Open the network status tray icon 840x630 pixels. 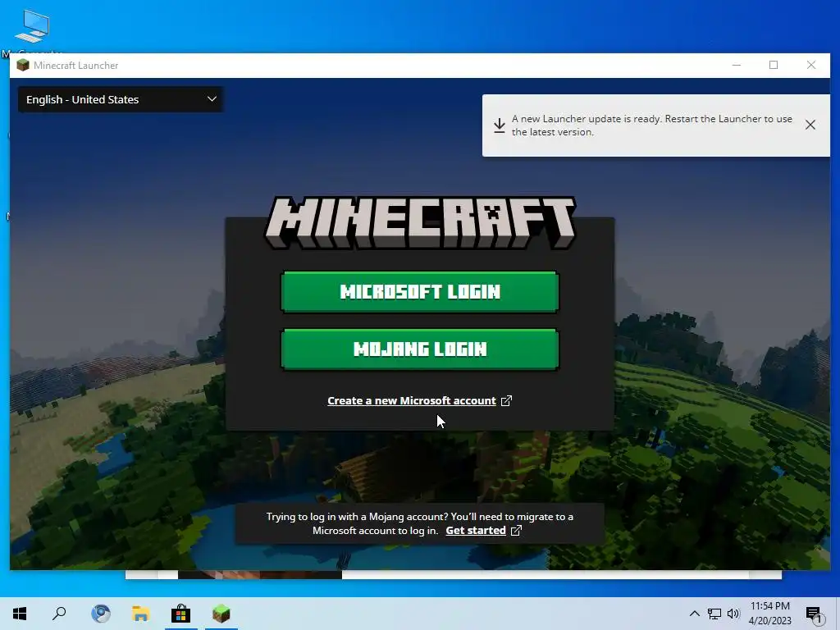(714, 614)
